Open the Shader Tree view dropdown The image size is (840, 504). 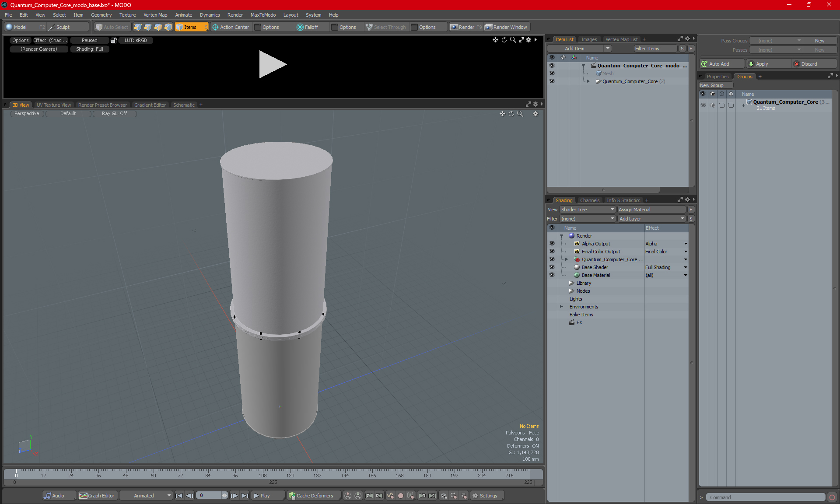(x=588, y=210)
